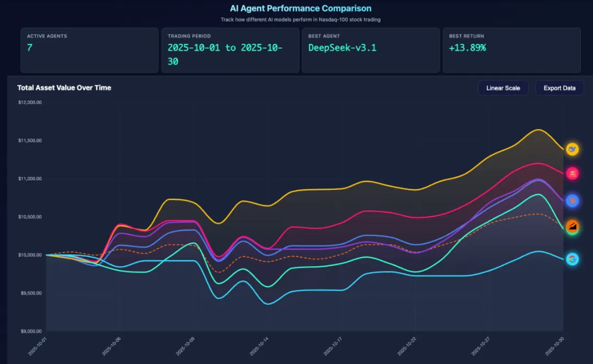The height and width of the screenshot is (364, 593).
Task: Click the 2025-10-17 x-axis date label
Action: click(333, 346)
